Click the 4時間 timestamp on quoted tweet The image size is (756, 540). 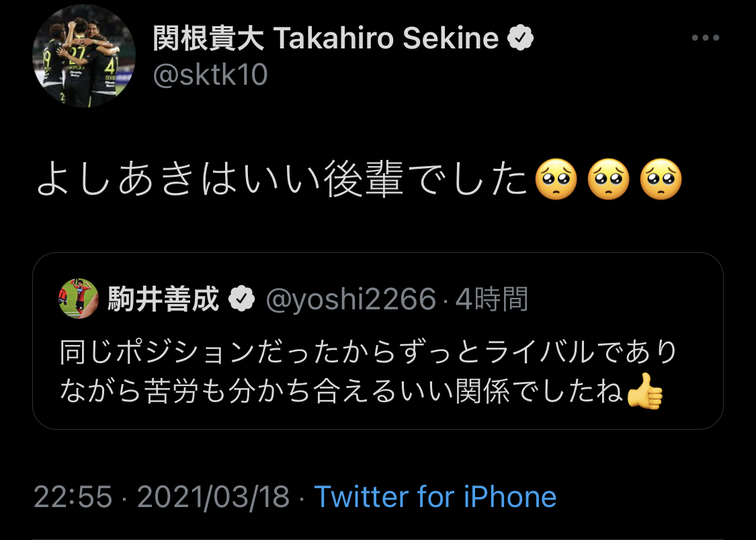tap(491, 300)
